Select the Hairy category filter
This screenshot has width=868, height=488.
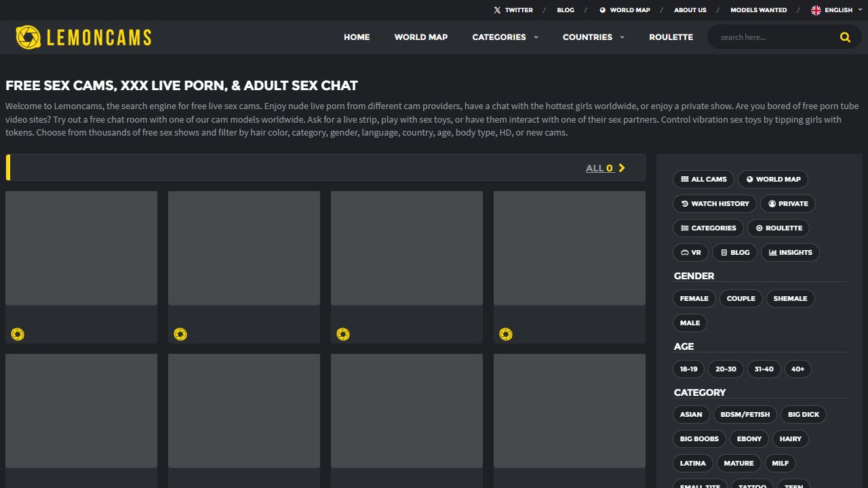click(x=790, y=439)
